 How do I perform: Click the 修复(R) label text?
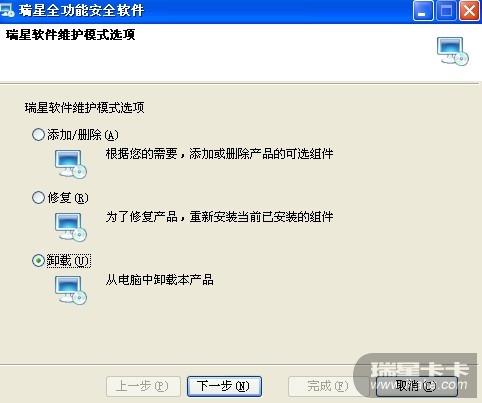coord(68,198)
